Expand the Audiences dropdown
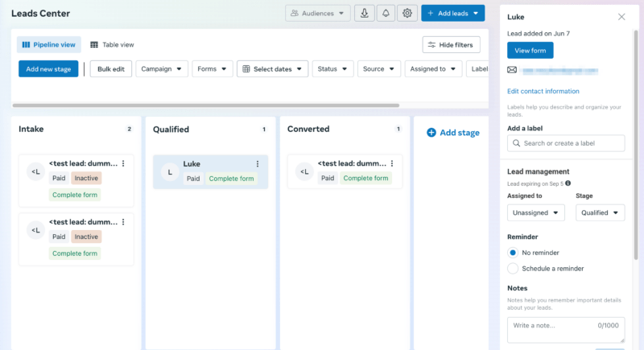The height and width of the screenshot is (350, 644). (x=319, y=14)
